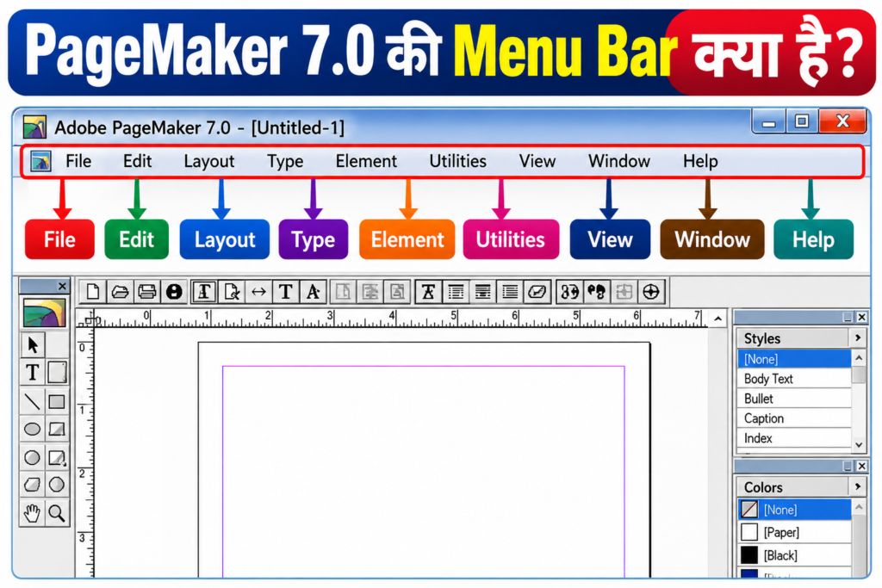Select the rectangle tool with corner mark
Screen dimensions: 882x588
57,458
